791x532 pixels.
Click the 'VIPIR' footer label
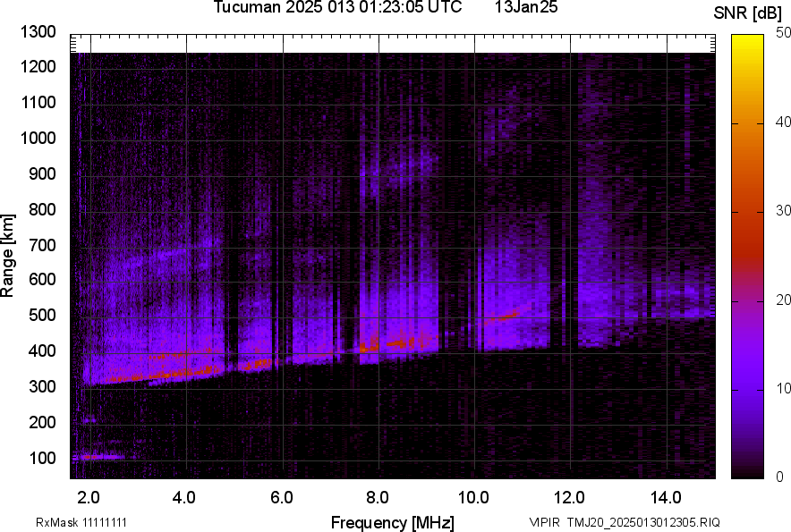[544, 522]
